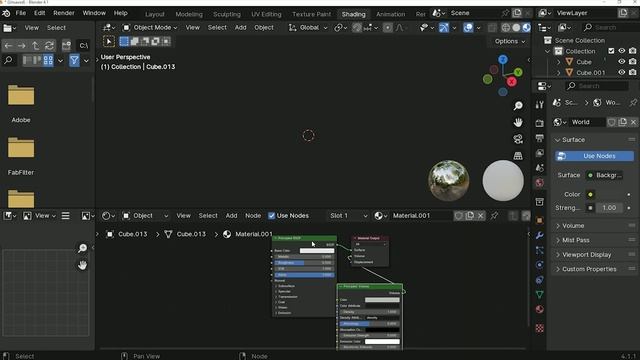The width and height of the screenshot is (640, 360).
Task: Open the Texture properties checker icon
Action: point(540,328)
